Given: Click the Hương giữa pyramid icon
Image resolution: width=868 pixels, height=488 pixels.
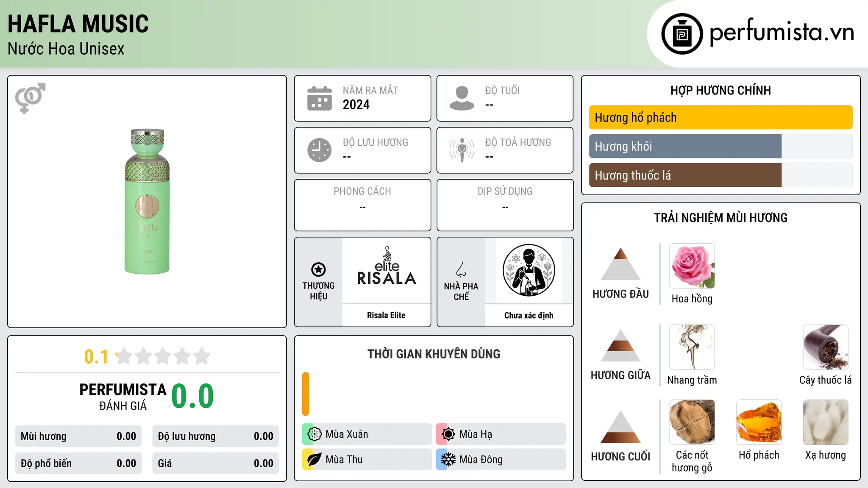Looking at the screenshot, I should [620, 345].
